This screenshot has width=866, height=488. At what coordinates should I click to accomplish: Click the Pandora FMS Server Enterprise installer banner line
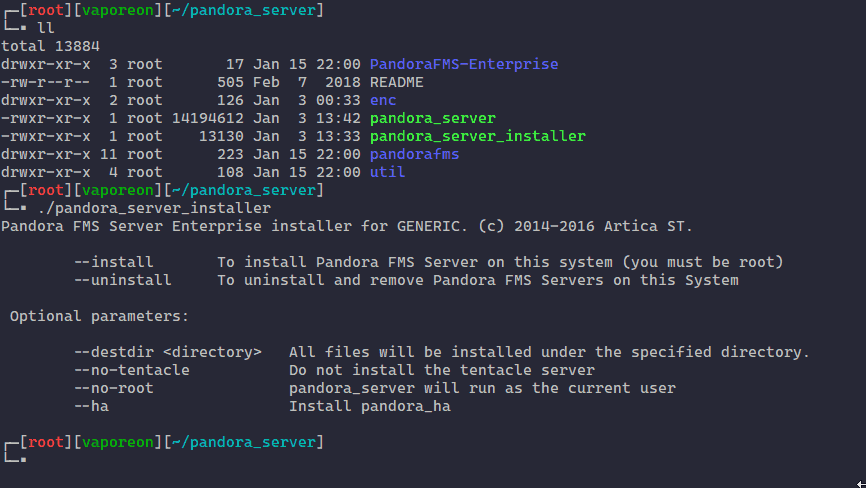(347, 226)
